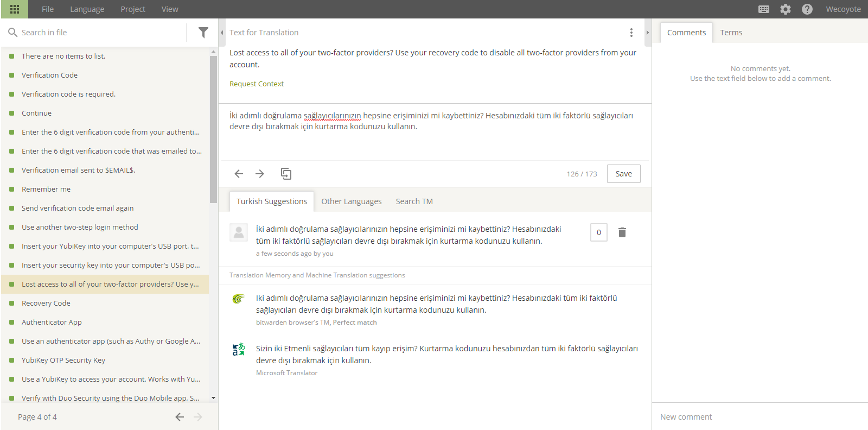Image resolution: width=868 pixels, height=430 pixels.
Task: Open the keyboard shortcuts icon
Action: click(x=764, y=9)
